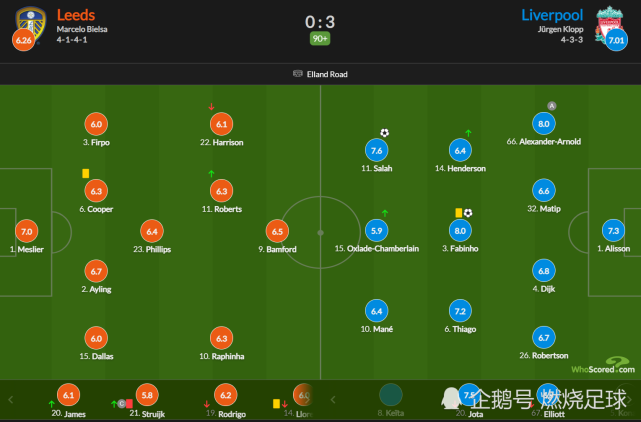Image resolution: width=641 pixels, height=422 pixels.
Task: Click Cooper's yellow card icon
Action: pos(85,173)
